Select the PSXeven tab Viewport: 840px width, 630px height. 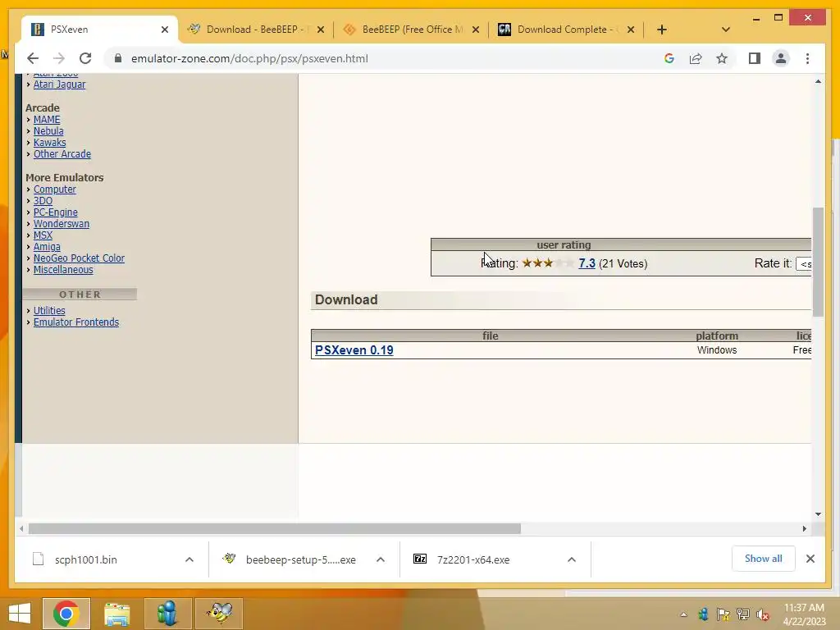pos(99,30)
